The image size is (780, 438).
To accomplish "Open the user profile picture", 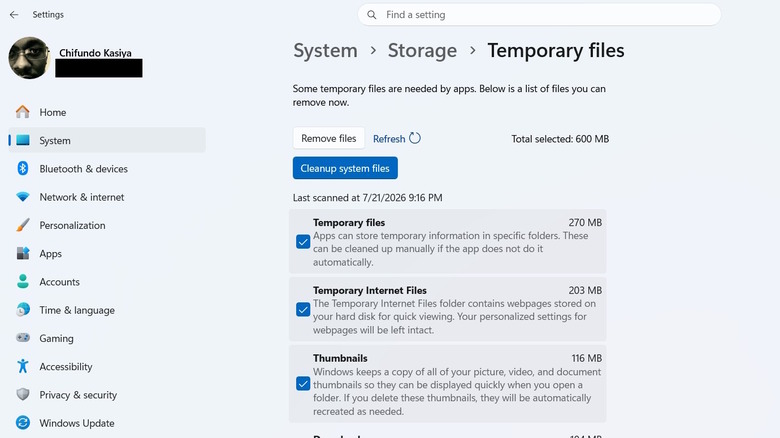I will tap(29, 58).
